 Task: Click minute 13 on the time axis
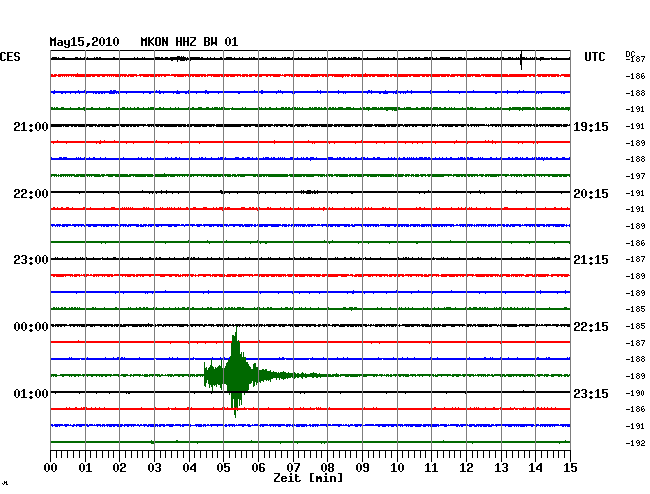pos(501,468)
